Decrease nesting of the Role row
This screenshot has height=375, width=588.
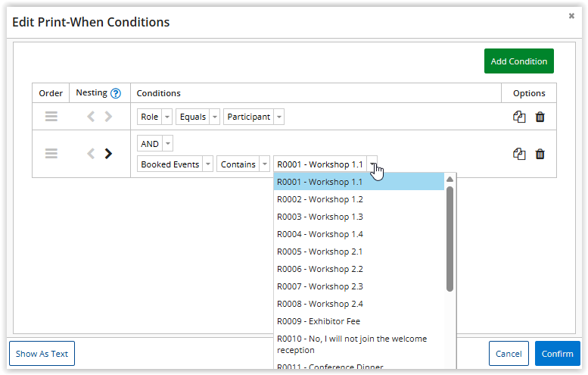(91, 117)
